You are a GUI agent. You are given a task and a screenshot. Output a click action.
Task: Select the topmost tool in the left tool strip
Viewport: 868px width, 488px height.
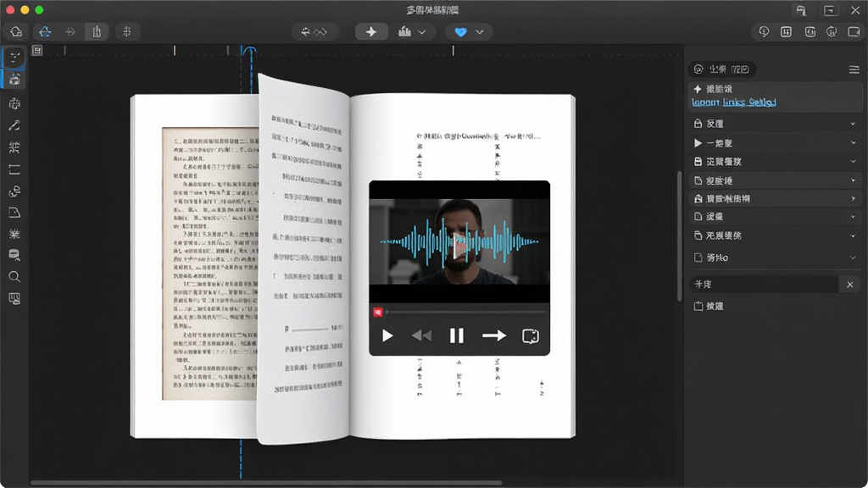pos(14,57)
